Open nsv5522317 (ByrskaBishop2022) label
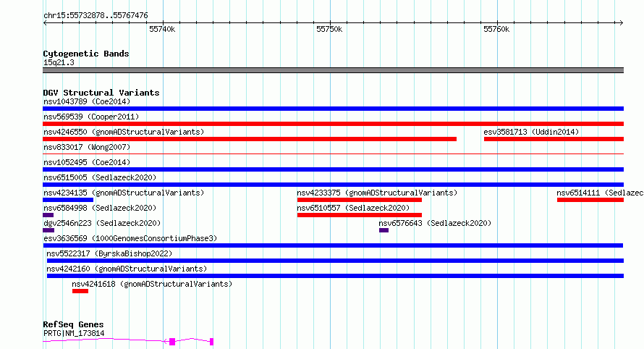Viewport: 644px width, 349px height. [x=109, y=253]
